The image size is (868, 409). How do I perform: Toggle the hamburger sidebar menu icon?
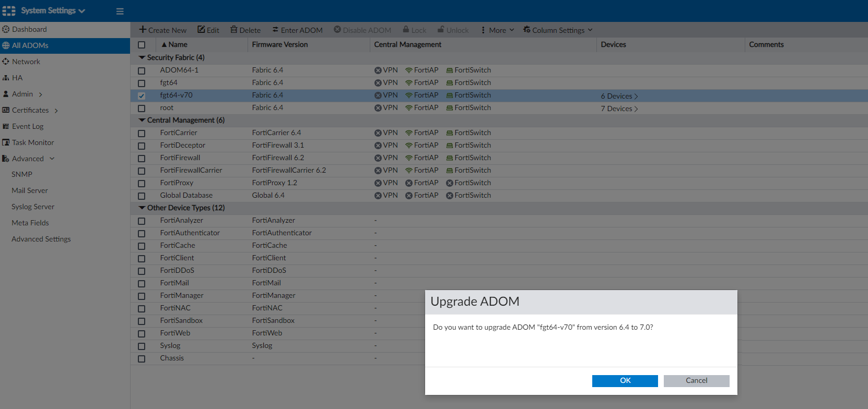pyautogui.click(x=120, y=11)
